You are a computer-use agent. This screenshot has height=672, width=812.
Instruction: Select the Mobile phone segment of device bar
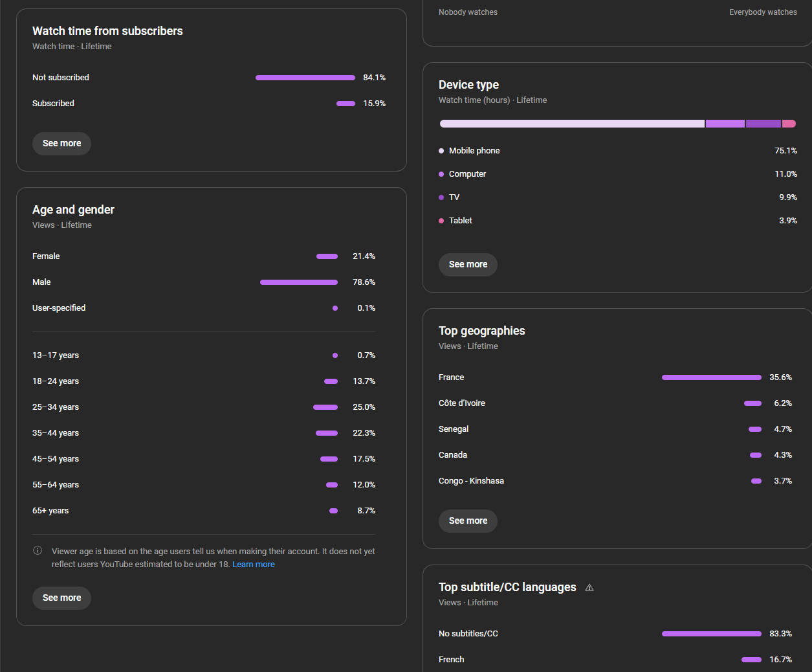coord(572,124)
